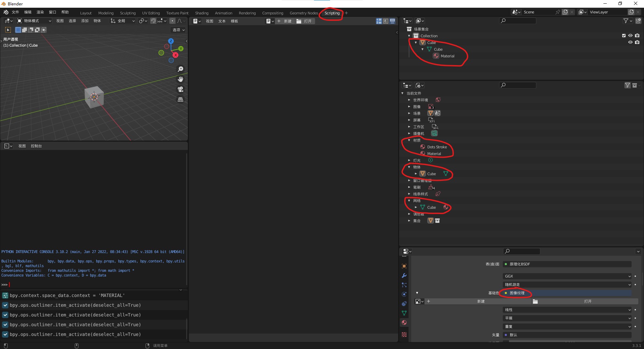Select the Tweak tool in the viewport toolbar
The height and width of the screenshot is (349, 644).
(x=8, y=30)
